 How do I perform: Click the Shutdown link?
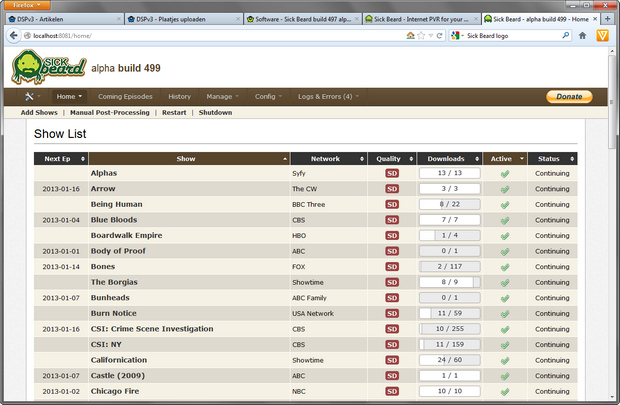[215, 112]
